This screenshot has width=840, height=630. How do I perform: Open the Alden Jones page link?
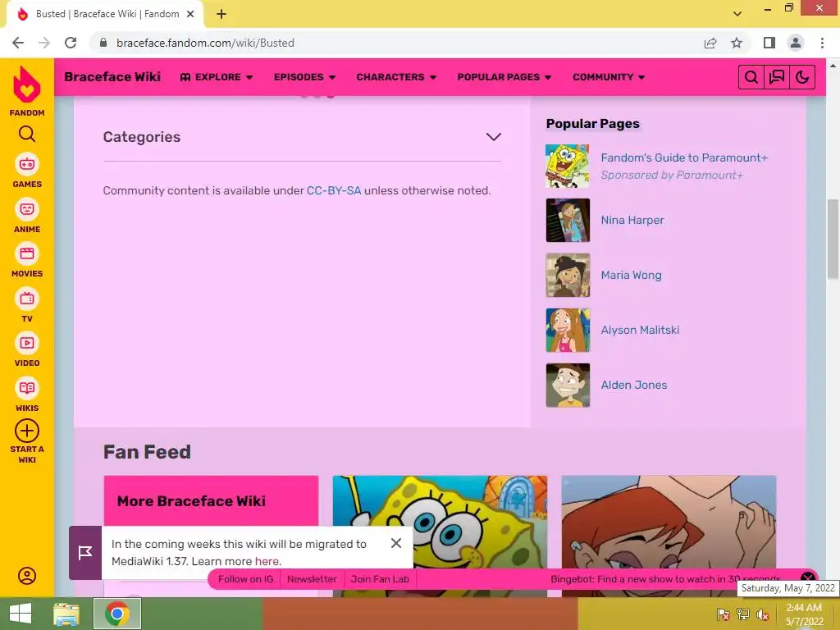tap(634, 386)
